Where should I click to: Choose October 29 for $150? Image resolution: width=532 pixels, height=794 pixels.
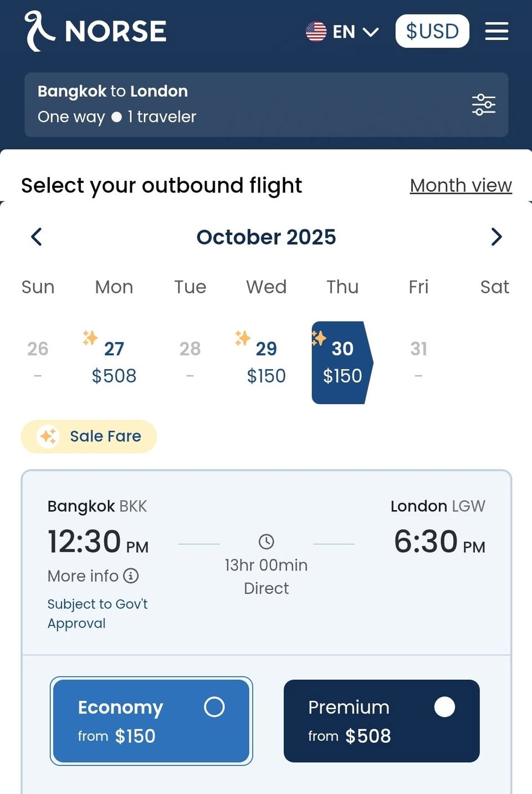point(266,362)
